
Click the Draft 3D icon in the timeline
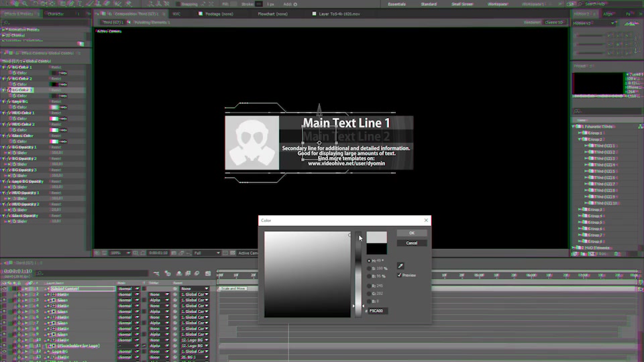(168, 274)
